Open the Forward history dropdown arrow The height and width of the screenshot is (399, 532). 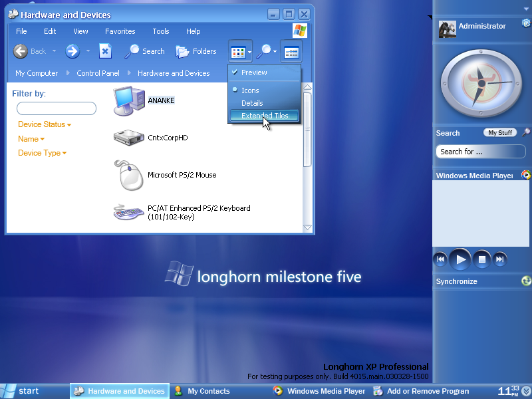pos(88,51)
